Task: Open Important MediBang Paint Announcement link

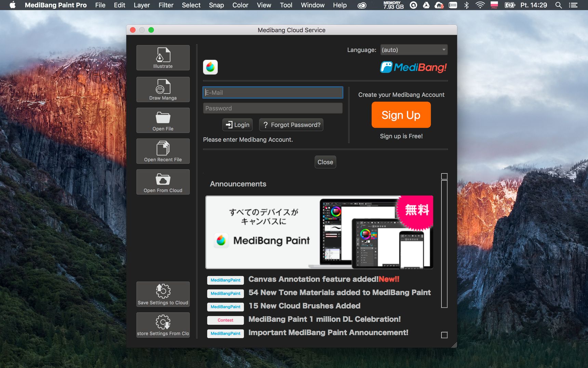Action: coord(328,333)
